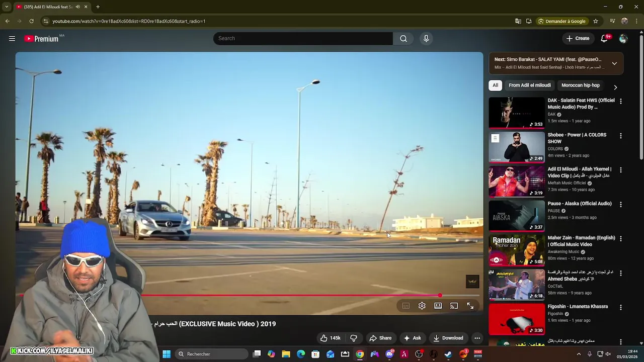Open a new Chrome tab

98,7
